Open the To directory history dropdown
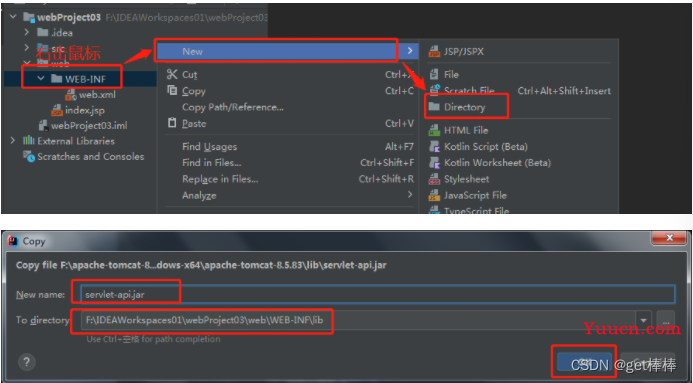This screenshot has height=383, width=693. (x=644, y=320)
